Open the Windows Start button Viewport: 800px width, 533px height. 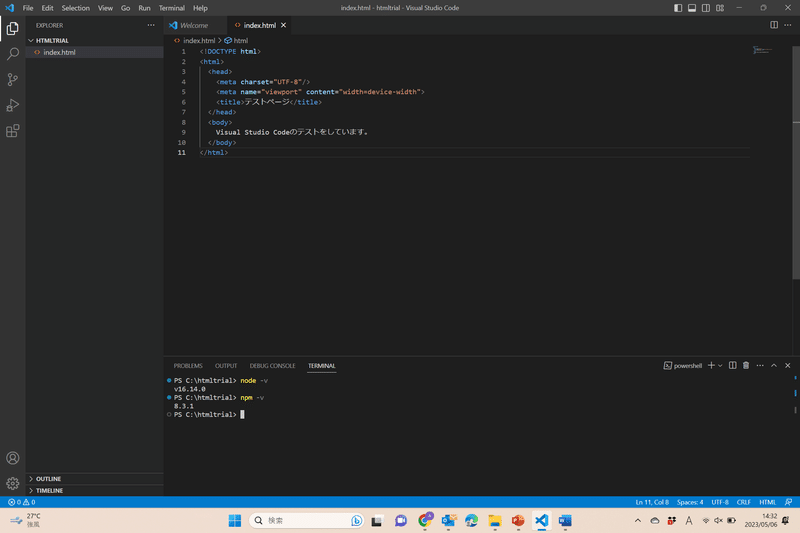[235, 520]
